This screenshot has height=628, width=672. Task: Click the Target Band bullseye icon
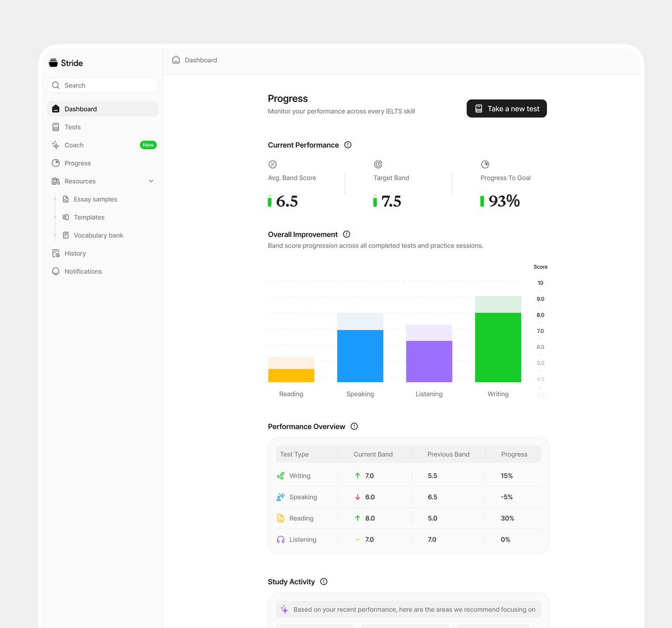point(378,164)
